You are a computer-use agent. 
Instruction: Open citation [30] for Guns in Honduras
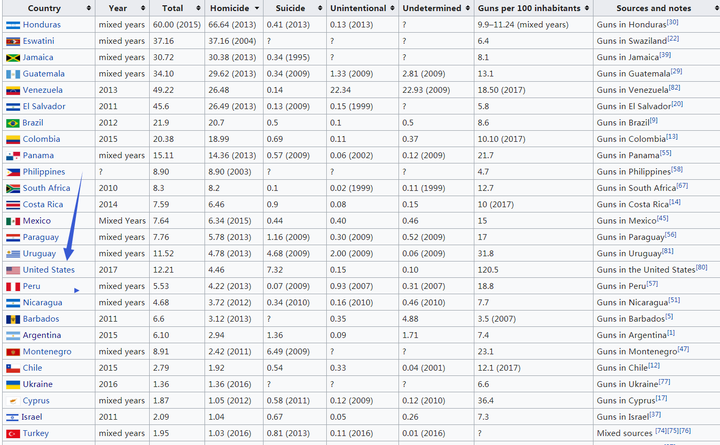coord(672,22)
